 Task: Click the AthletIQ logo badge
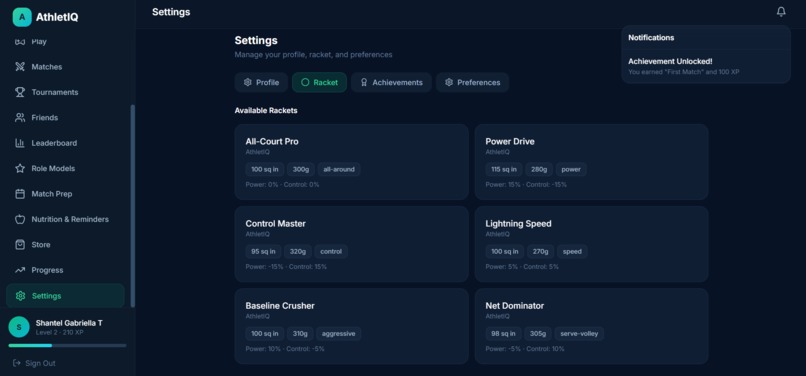click(22, 17)
